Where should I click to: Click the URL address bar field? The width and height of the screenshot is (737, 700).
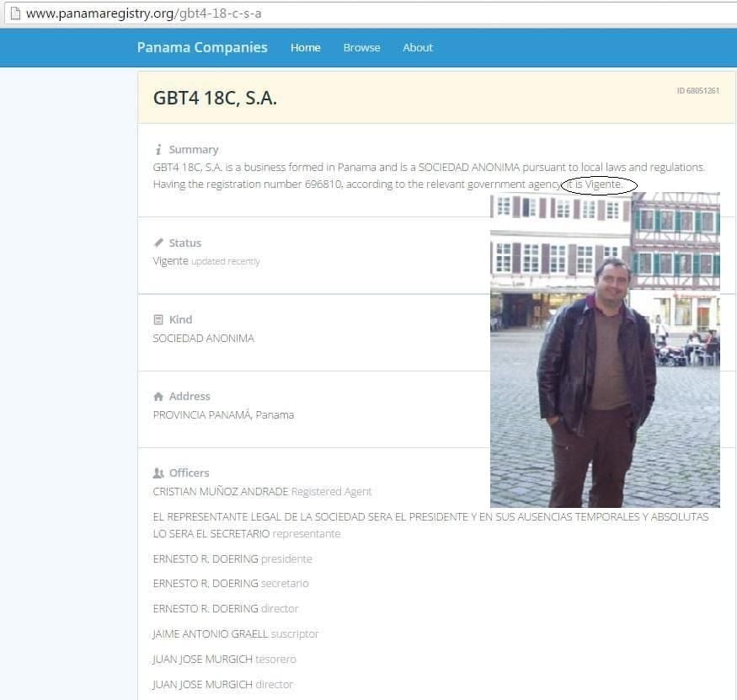click(337, 14)
